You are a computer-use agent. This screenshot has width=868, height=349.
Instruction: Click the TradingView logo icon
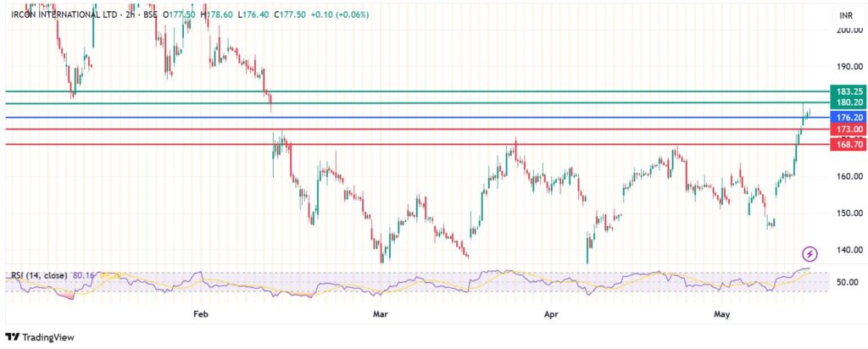pos(13,337)
